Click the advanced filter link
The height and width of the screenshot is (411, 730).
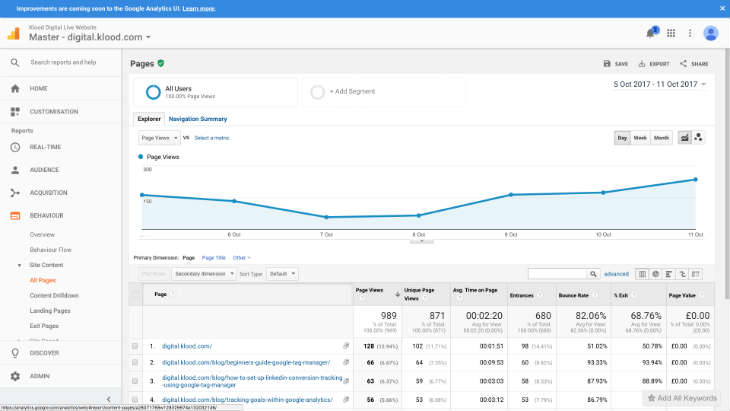tap(616, 273)
